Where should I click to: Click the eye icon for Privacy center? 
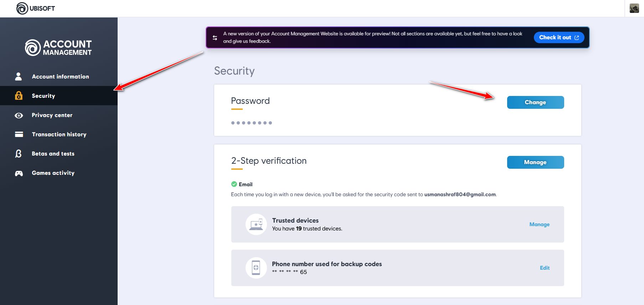click(x=19, y=115)
